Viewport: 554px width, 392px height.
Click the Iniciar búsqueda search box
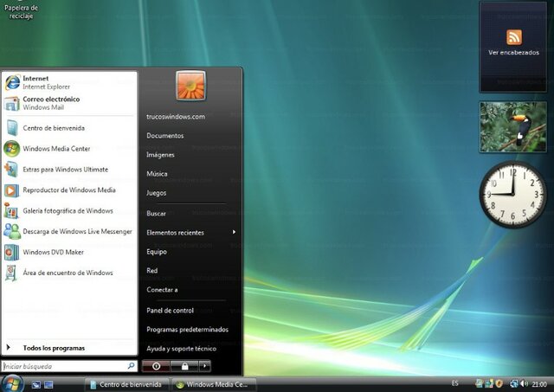(69, 366)
